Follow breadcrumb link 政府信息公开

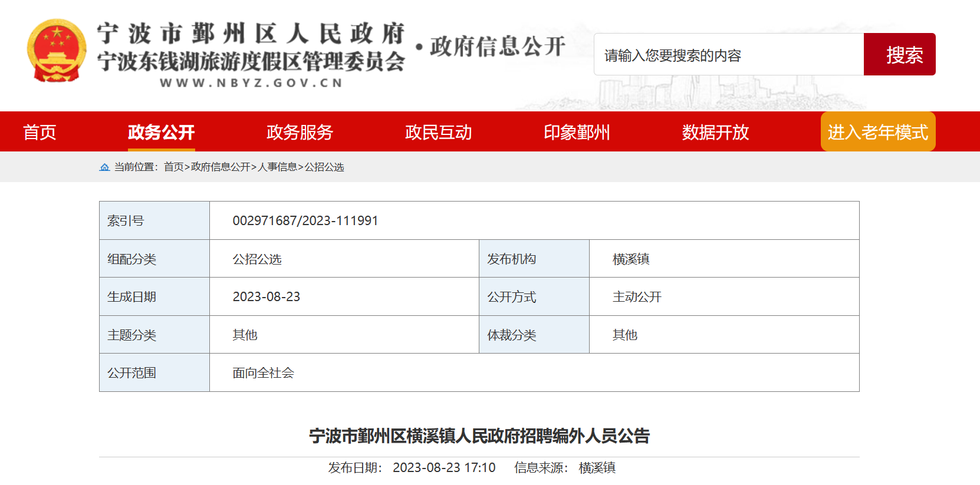[221, 167]
